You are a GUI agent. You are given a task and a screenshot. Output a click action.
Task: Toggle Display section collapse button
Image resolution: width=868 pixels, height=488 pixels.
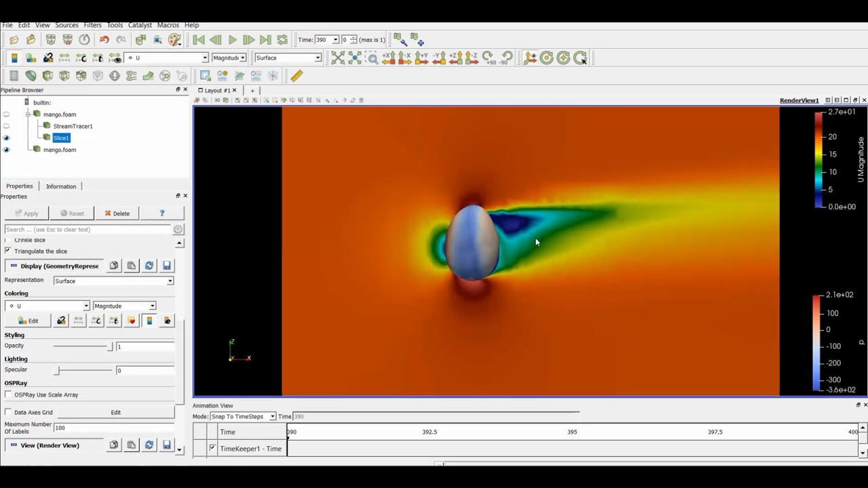tap(14, 266)
